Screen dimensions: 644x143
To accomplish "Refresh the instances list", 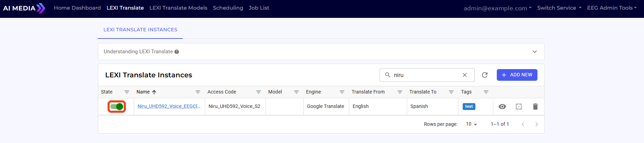I will pos(485,75).
